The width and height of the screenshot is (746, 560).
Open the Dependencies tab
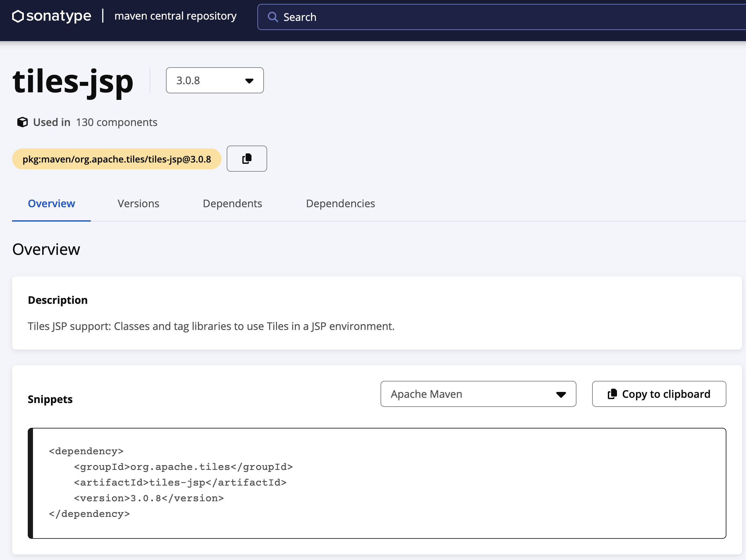(340, 204)
